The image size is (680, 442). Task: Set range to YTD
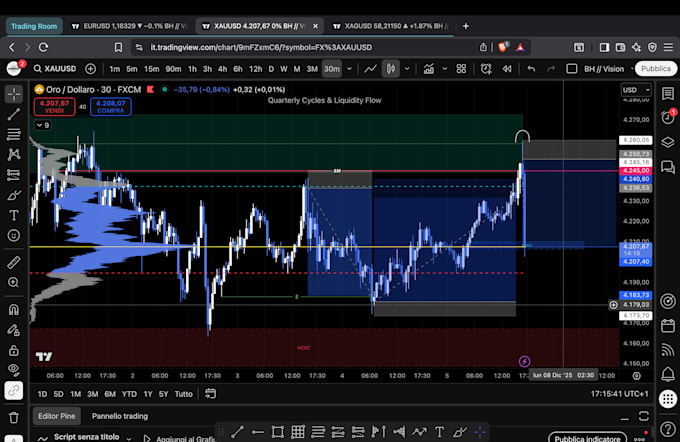coord(129,394)
